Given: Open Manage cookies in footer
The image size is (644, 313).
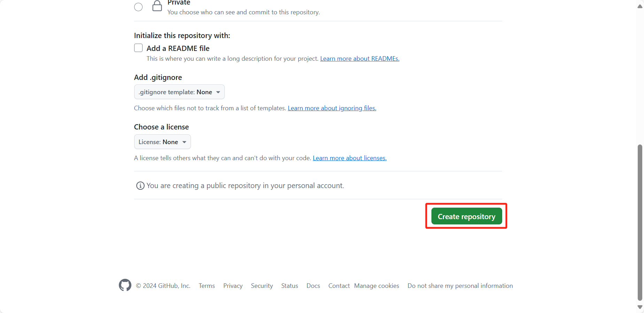Looking at the screenshot, I should point(377,286).
